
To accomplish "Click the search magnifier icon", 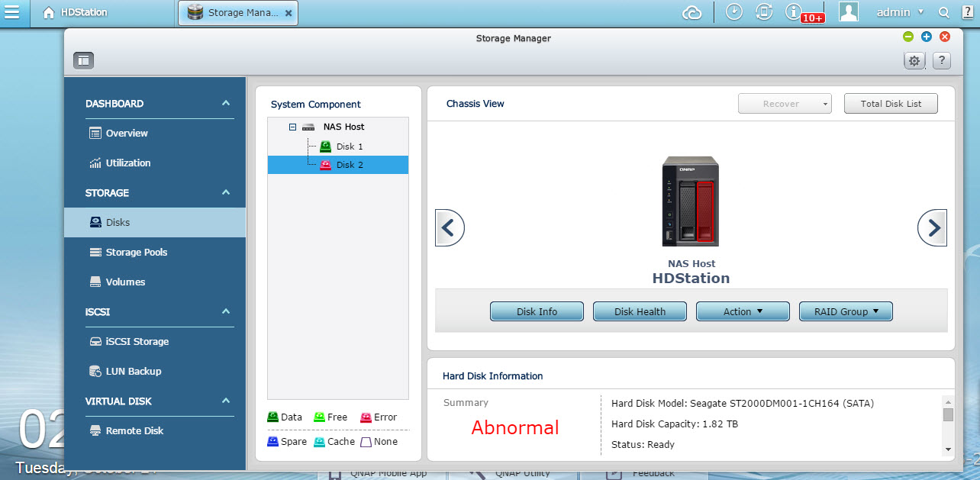I will tap(944, 13).
